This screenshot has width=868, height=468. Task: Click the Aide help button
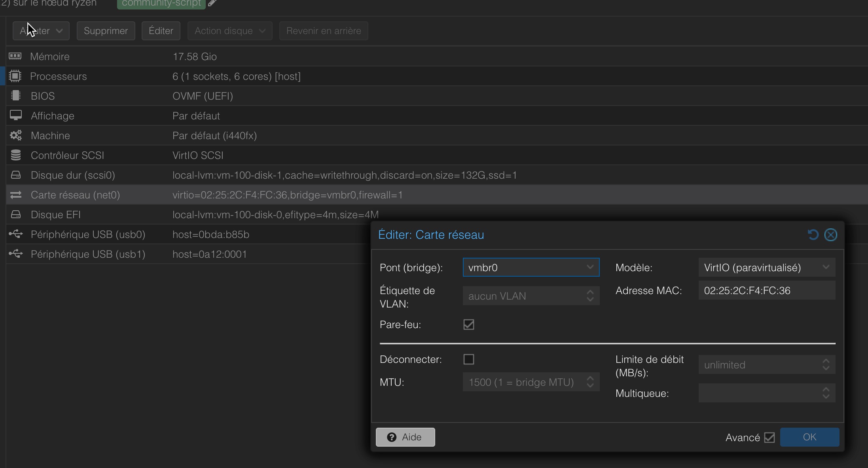tap(405, 437)
